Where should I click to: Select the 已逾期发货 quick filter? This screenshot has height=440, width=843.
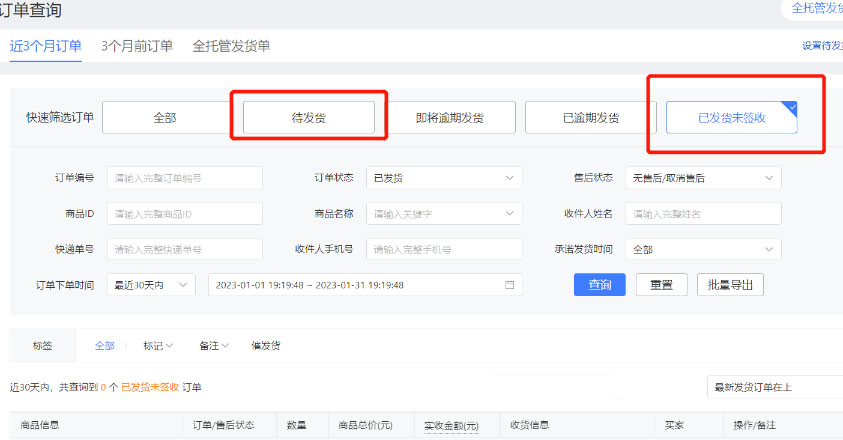[591, 117]
